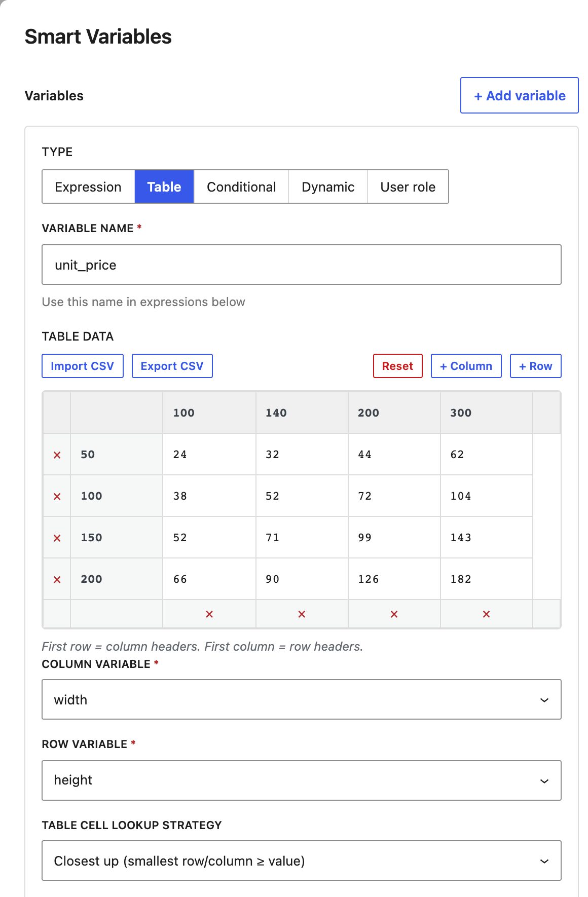Remove the column headed 200
The width and height of the screenshot is (588, 897).
click(x=394, y=614)
